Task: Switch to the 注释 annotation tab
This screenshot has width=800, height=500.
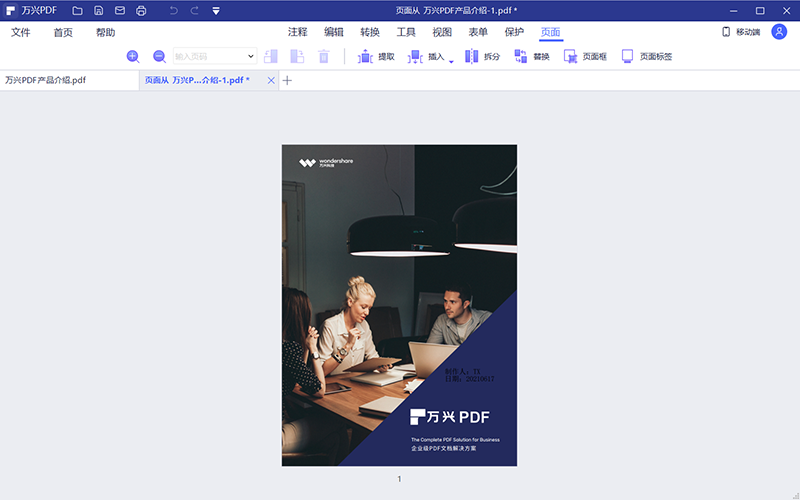Action: click(298, 32)
